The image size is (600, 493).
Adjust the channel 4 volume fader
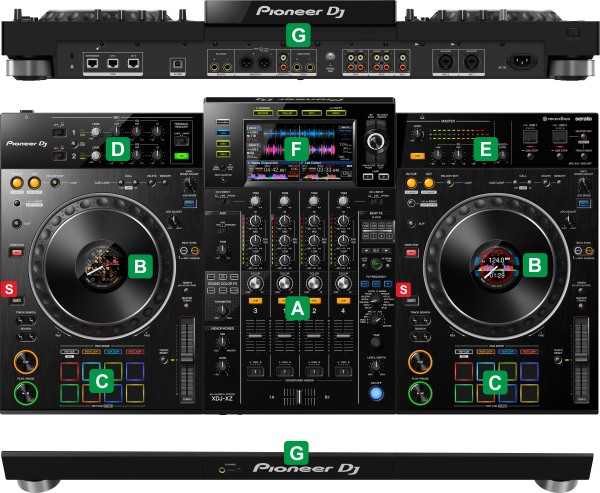pyautogui.click(x=343, y=336)
